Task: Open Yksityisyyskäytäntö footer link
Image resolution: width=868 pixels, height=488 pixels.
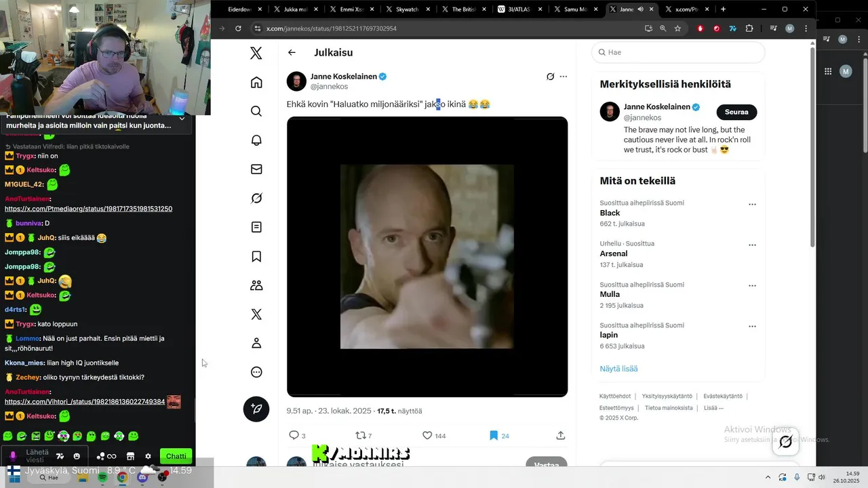Action: tap(667, 396)
